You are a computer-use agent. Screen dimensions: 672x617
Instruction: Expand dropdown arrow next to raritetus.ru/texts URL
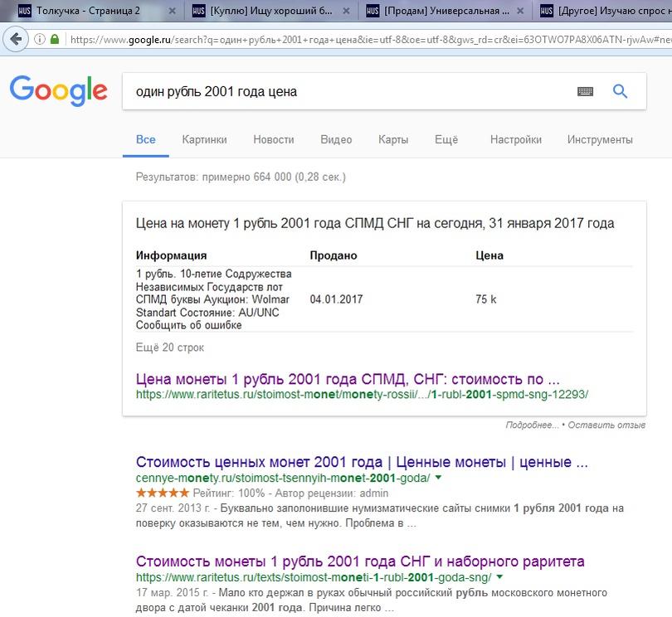[499, 577]
